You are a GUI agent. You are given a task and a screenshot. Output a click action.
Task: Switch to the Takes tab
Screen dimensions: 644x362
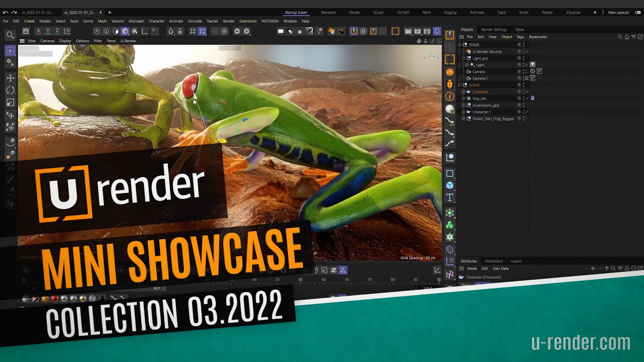tap(519, 30)
